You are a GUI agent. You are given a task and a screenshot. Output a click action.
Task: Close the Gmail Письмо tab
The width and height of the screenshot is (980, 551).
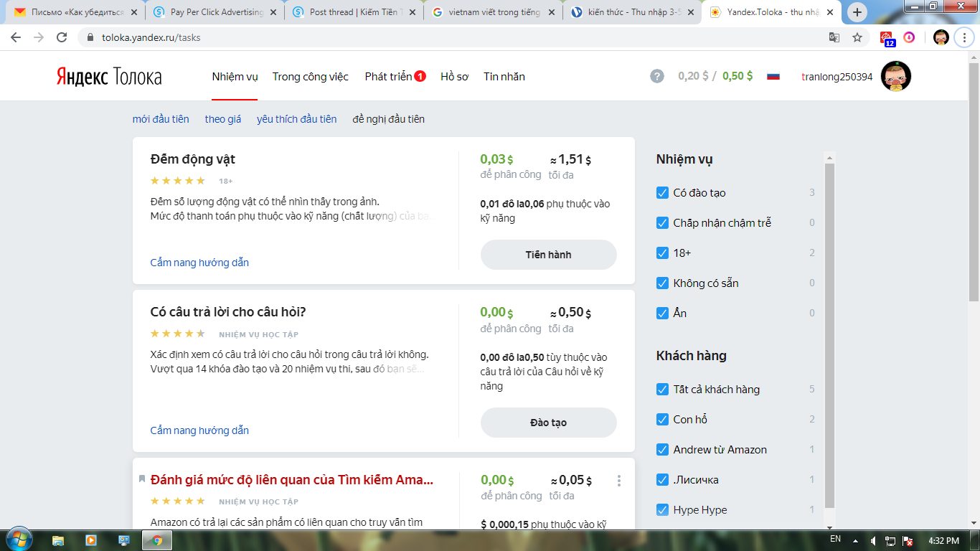point(134,12)
